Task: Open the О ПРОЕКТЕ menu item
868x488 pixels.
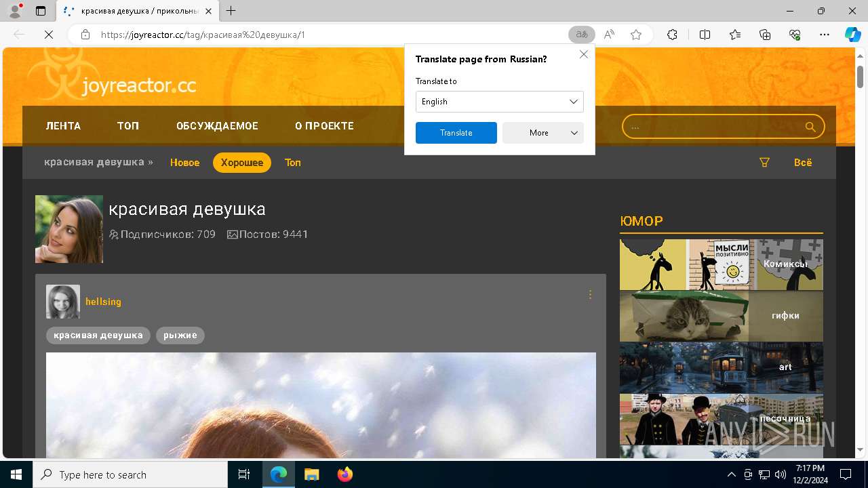Action: pyautogui.click(x=324, y=126)
